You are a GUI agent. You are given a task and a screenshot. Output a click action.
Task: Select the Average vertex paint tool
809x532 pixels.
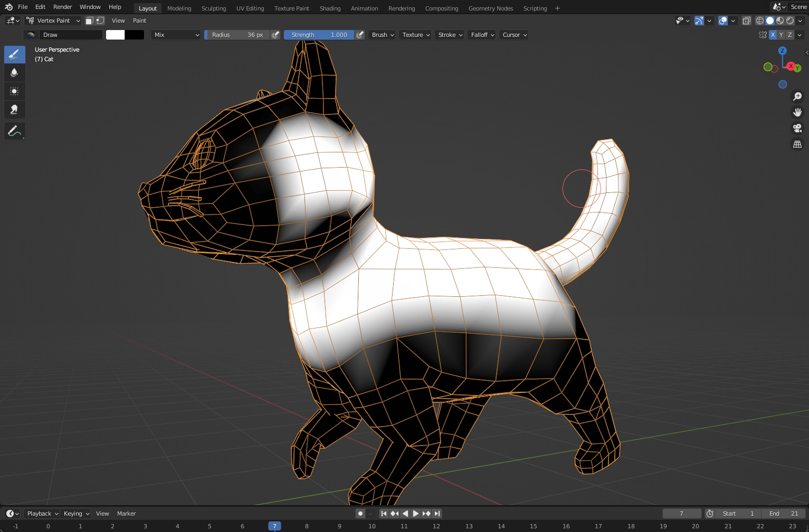(14, 91)
